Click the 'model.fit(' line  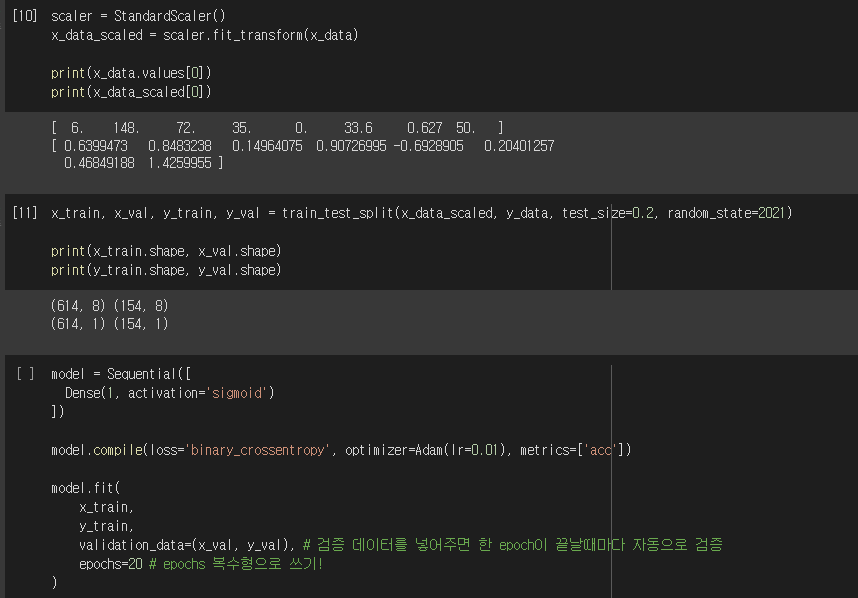click(x=85, y=488)
